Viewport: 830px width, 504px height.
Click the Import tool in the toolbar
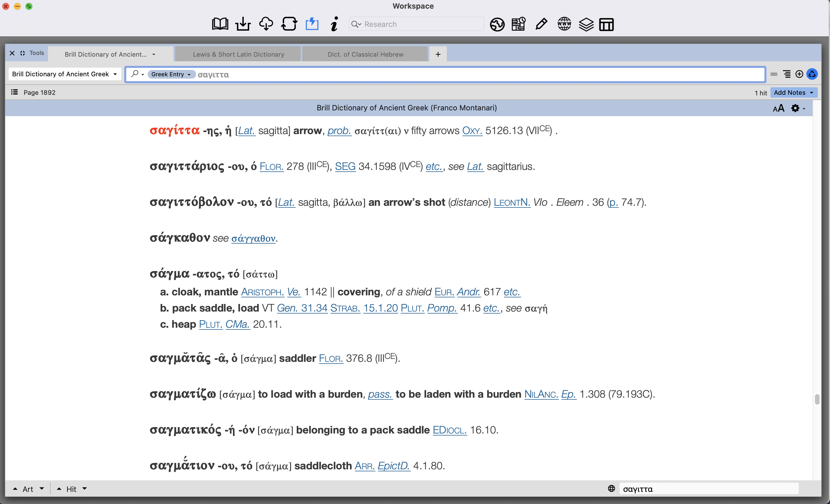pos(243,24)
